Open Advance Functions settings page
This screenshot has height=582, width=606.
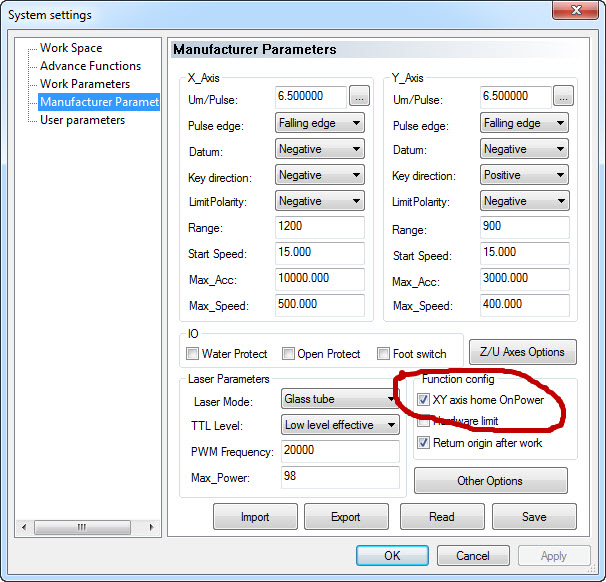(x=90, y=66)
